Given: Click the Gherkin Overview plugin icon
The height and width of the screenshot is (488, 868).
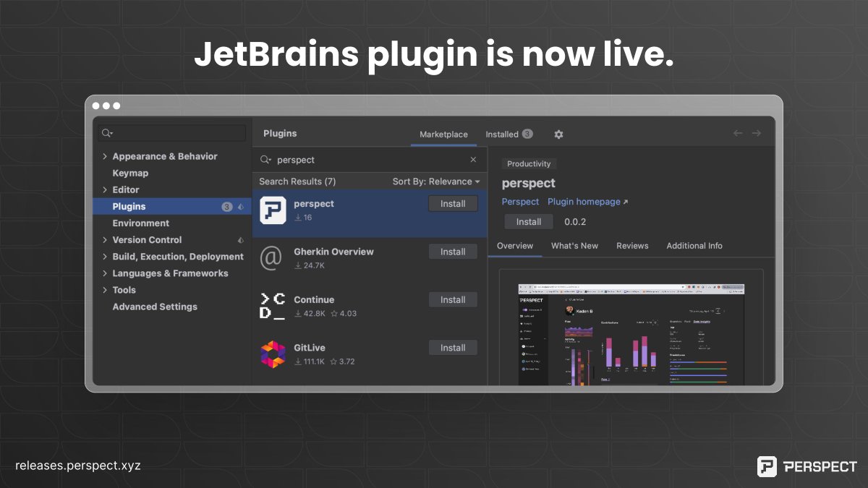Looking at the screenshot, I should point(271,258).
